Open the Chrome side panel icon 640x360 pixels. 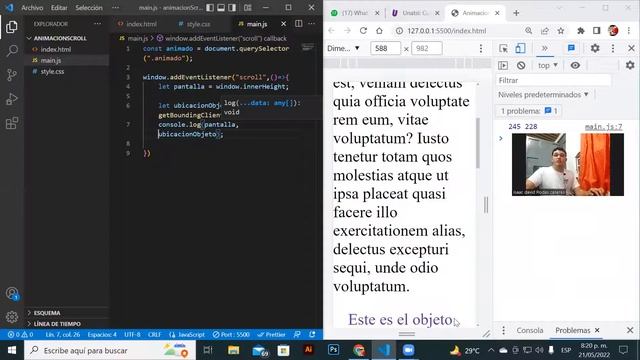tap(596, 31)
